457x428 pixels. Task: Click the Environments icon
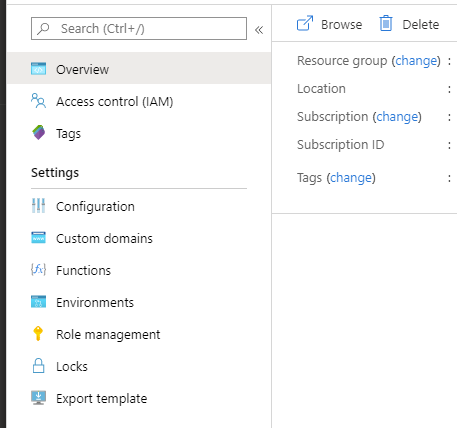(x=39, y=302)
